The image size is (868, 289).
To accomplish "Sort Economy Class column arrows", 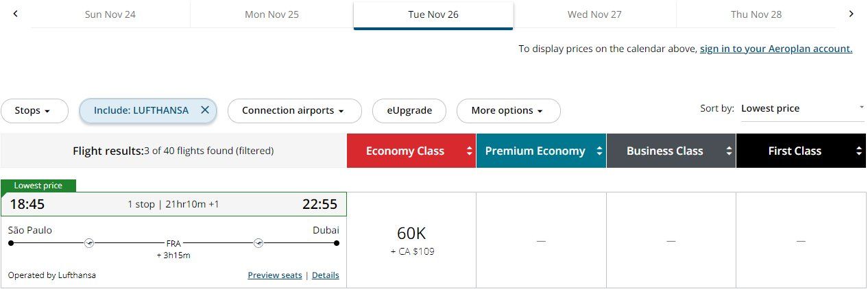I will pos(470,151).
